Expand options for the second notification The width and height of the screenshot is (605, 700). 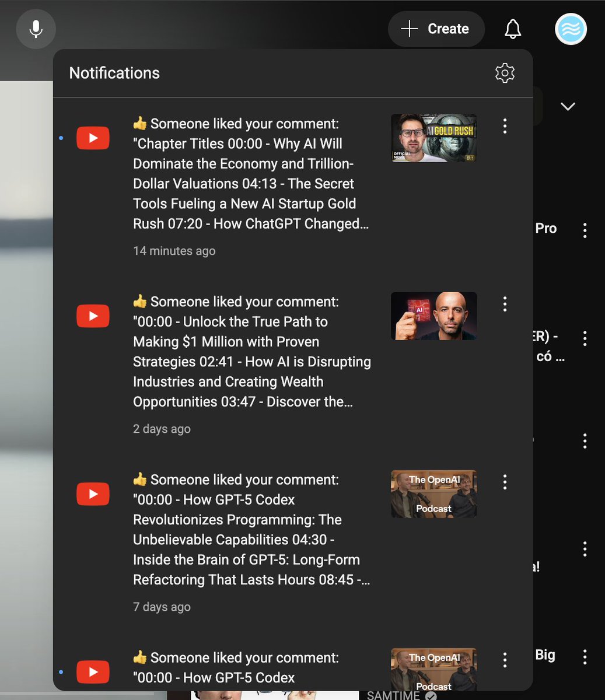point(504,304)
